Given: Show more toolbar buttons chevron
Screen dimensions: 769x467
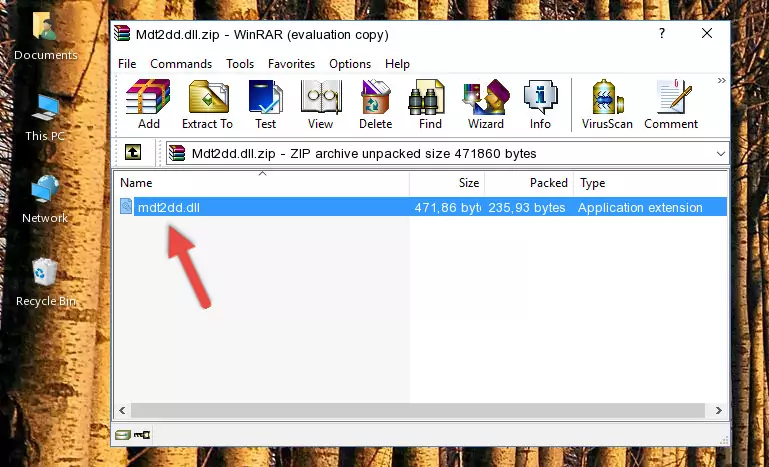Looking at the screenshot, I should click(721, 80).
